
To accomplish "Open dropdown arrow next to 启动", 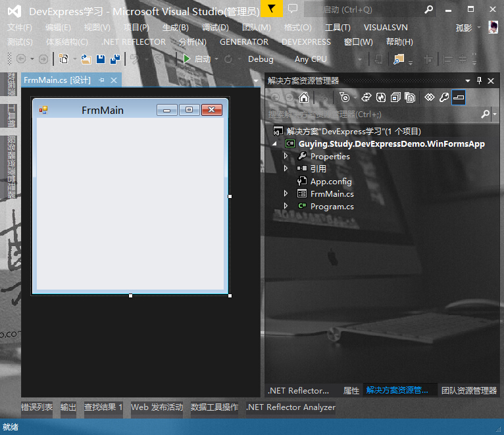I will (216, 59).
